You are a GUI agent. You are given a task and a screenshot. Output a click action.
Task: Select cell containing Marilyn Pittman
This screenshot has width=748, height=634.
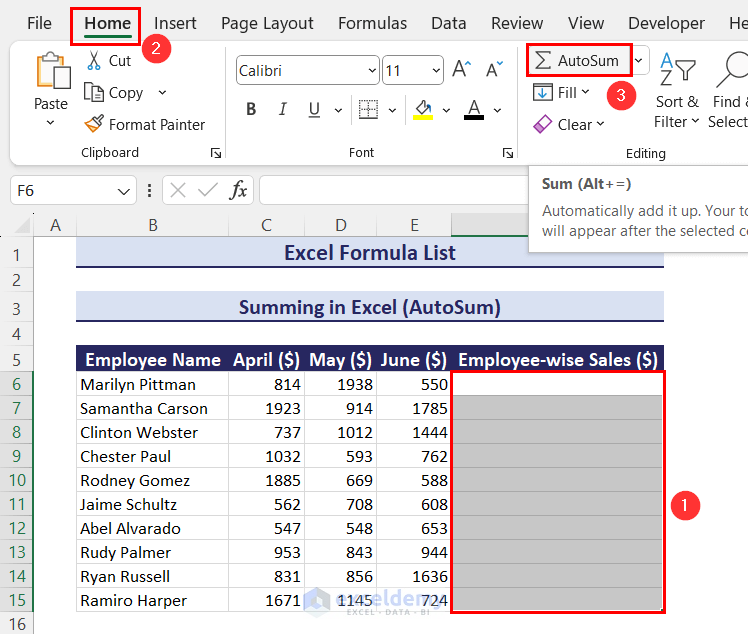pyautogui.click(x=153, y=384)
